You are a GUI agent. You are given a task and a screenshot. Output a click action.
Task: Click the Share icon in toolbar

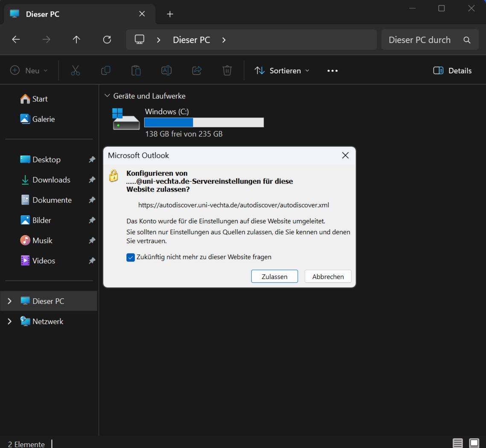[197, 71]
